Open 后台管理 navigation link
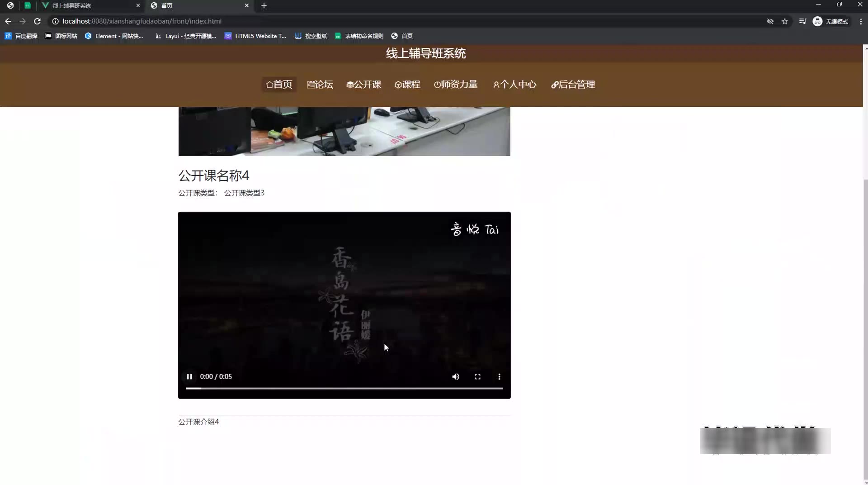Image resolution: width=868 pixels, height=485 pixels. [x=573, y=85]
